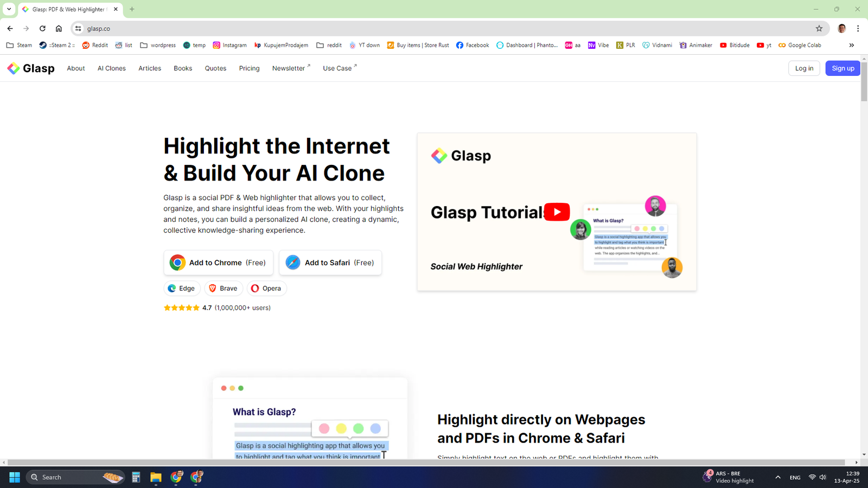Open the Chrome profile avatar
Viewport: 868px width, 488px height.
click(x=842, y=29)
